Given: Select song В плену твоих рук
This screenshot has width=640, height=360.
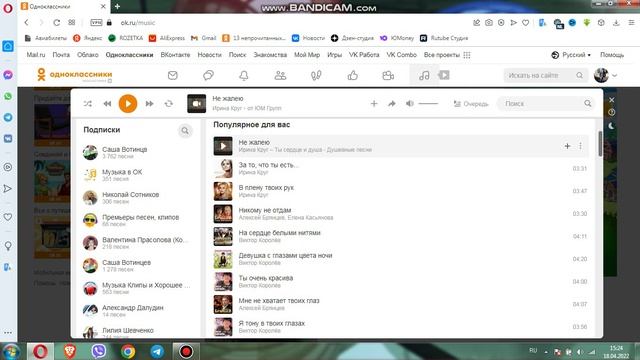Looking at the screenshot, I should [266, 188].
